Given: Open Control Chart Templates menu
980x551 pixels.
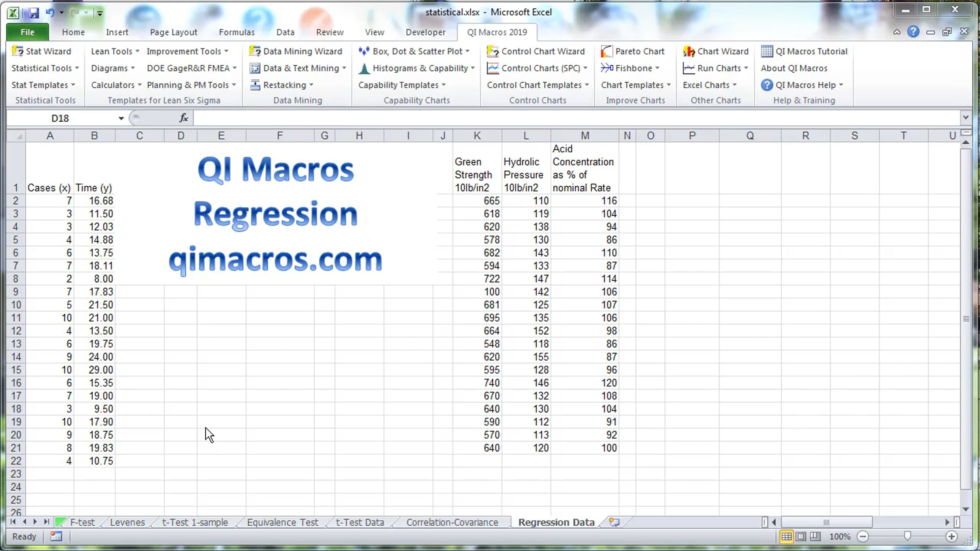Looking at the screenshot, I should [538, 85].
